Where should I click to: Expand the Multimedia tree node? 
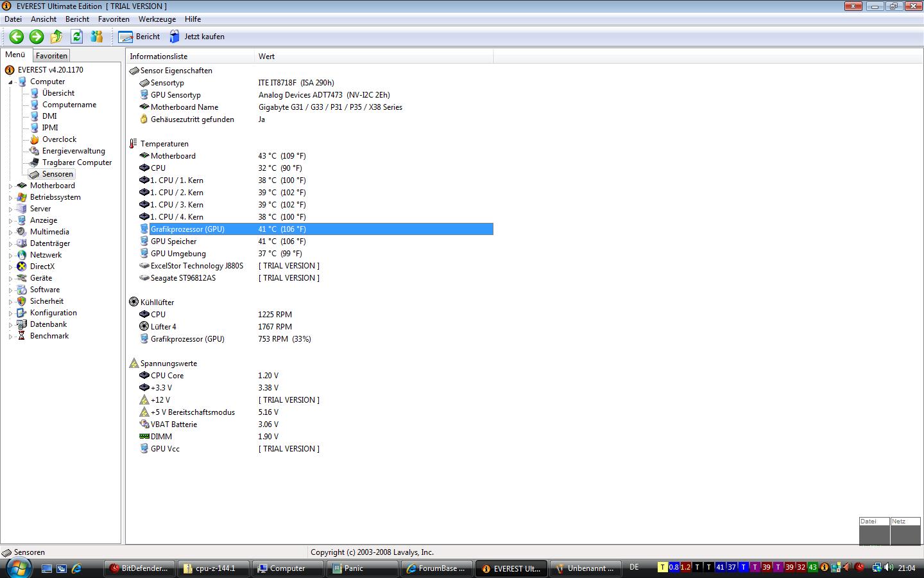tap(10, 232)
